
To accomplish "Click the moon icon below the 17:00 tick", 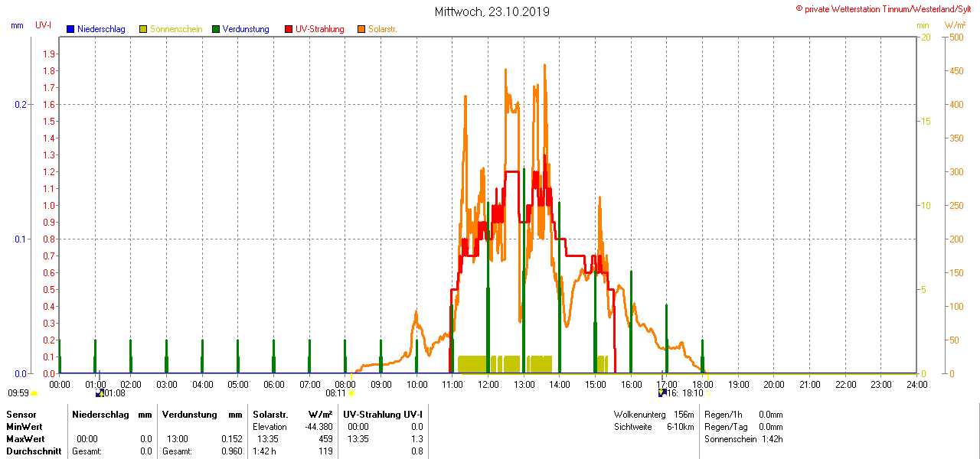I will (662, 393).
